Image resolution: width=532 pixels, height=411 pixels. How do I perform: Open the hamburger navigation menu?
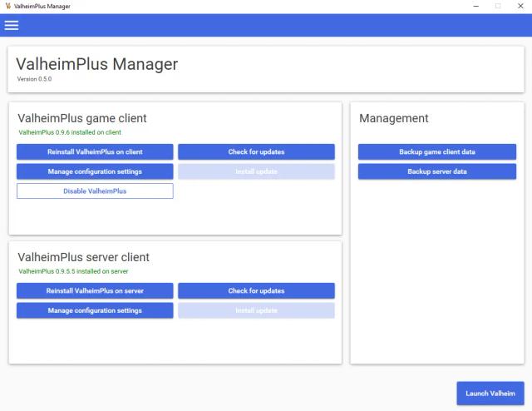pos(12,25)
